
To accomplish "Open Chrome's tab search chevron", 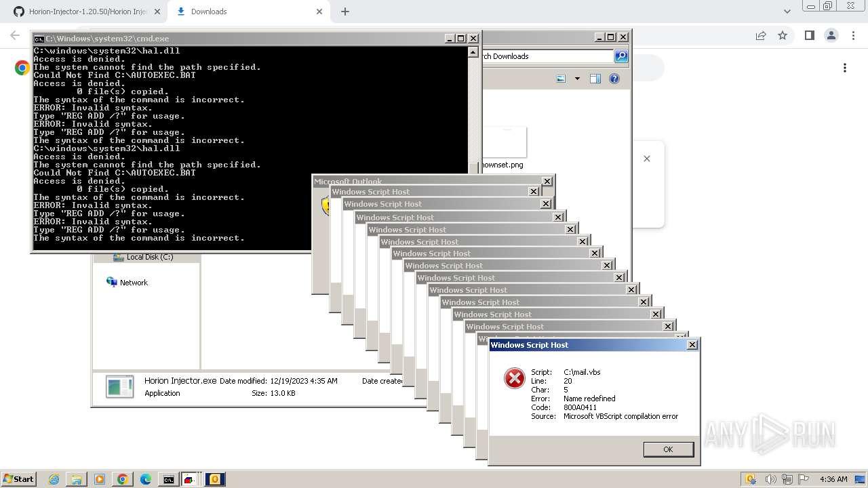I will (787, 12).
